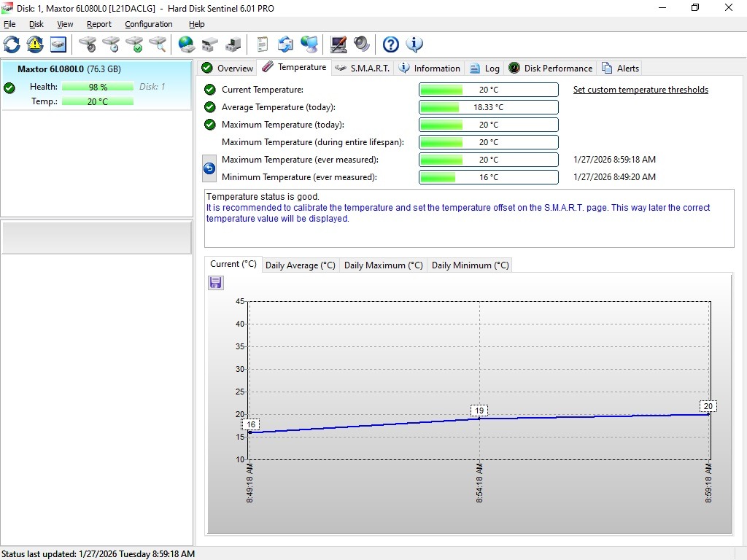Viewport: 747px width, 560px height.
Task: Show the Daily Average (°C) chart tab
Action: coord(300,265)
